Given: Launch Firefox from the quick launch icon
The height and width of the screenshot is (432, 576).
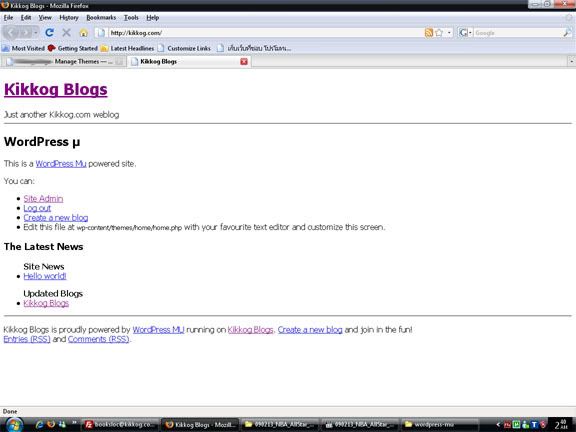Looking at the screenshot, I should 51,424.
